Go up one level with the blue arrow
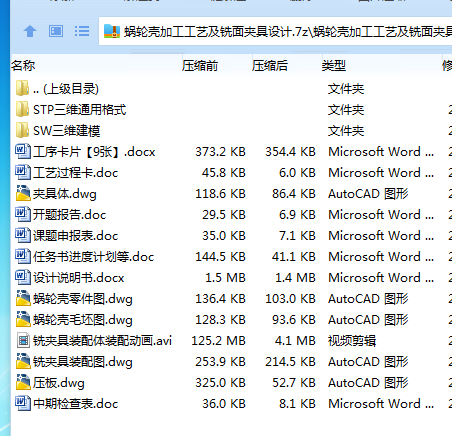The height and width of the screenshot is (436, 452). 30,31
